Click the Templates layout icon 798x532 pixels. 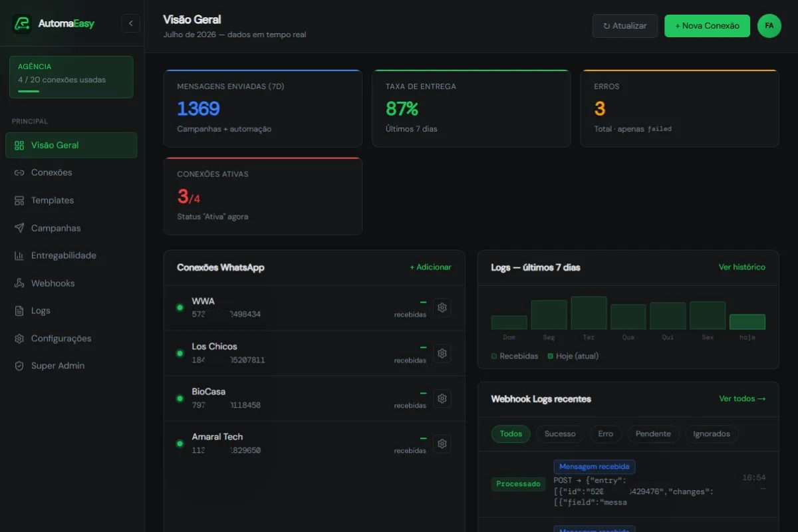(x=19, y=200)
